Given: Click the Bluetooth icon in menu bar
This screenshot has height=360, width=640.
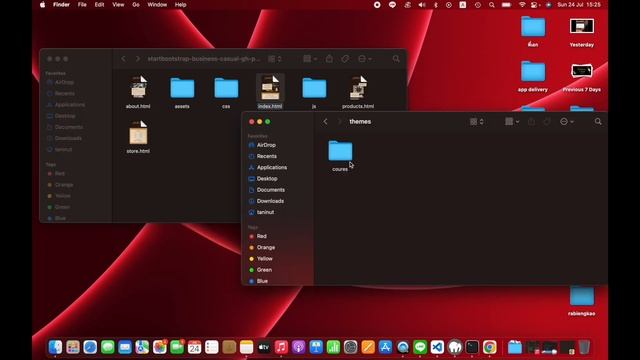Looking at the screenshot, I should (436, 5).
